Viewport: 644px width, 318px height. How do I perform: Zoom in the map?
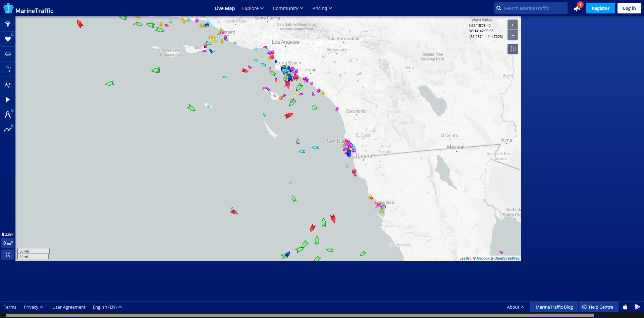513,25
